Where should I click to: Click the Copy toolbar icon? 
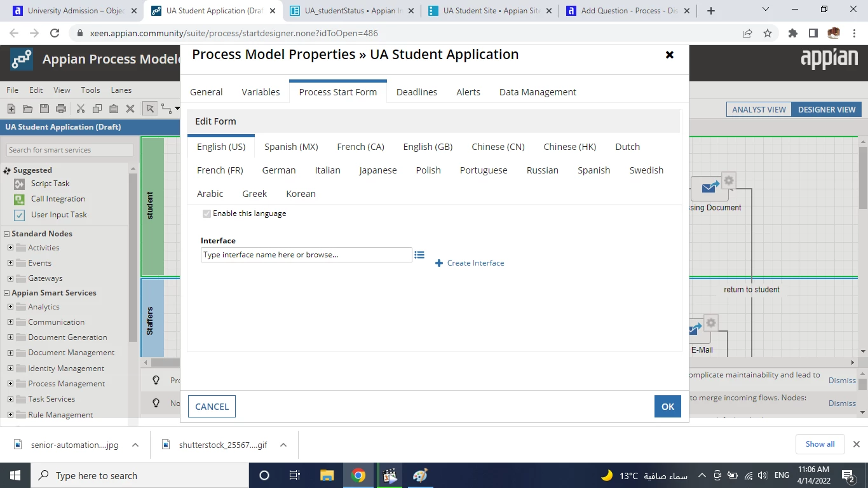tap(97, 109)
